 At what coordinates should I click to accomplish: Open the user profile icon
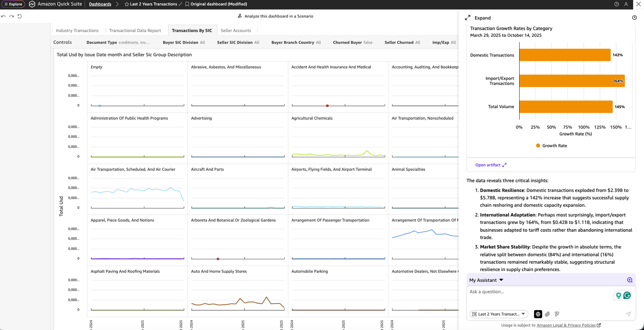click(626, 4)
